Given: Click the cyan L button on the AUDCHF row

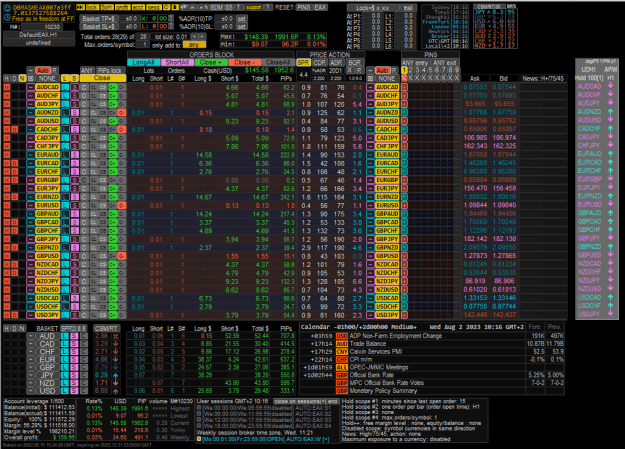Looking at the screenshot, I should coord(65,96).
